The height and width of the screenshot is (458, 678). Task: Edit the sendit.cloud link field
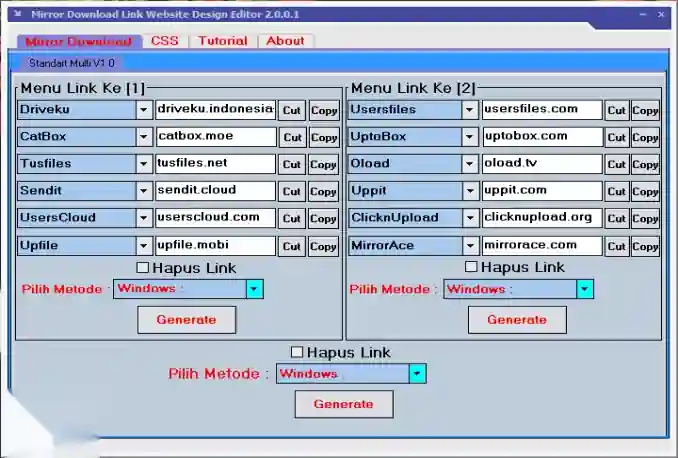pos(215,191)
